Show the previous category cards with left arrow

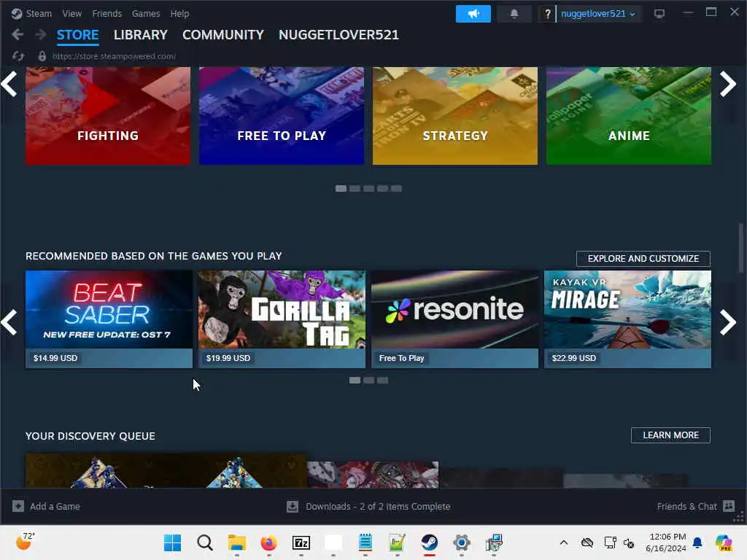pyautogui.click(x=9, y=84)
